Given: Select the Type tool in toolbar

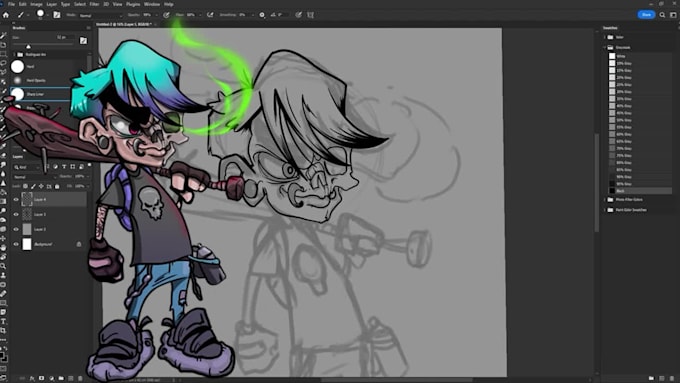Looking at the screenshot, I should (x=3, y=321).
